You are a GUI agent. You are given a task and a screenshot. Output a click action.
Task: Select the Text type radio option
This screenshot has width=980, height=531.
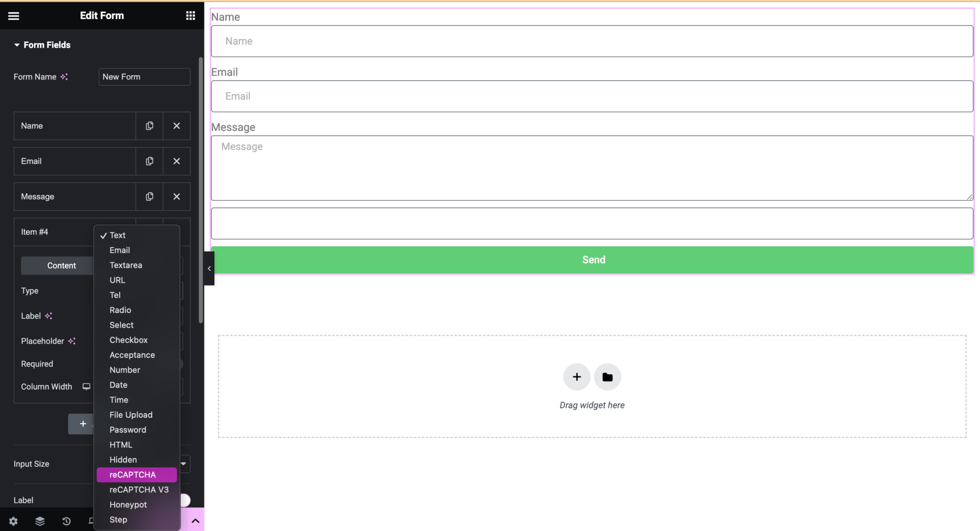point(118,235)
